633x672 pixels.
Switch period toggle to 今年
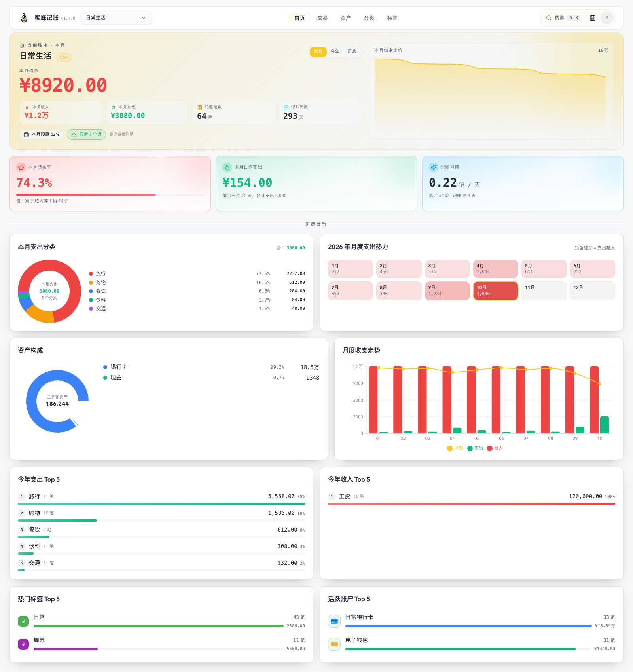coord(335,52)
